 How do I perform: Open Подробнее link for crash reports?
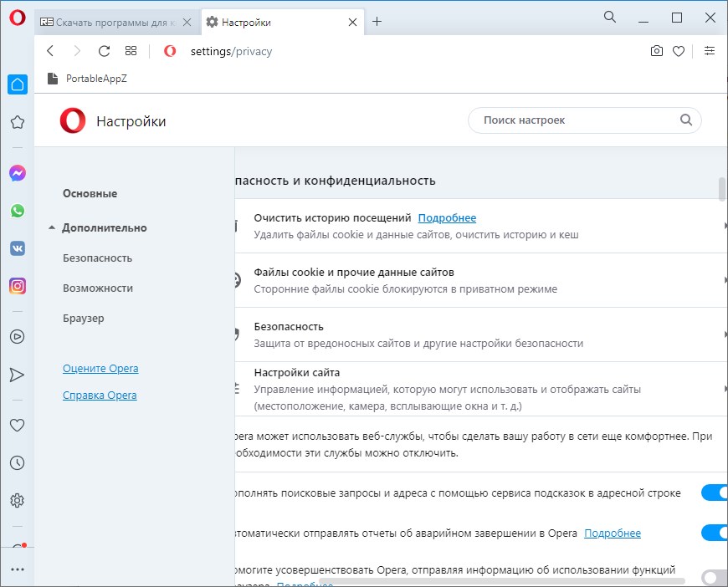coord(613,533)
